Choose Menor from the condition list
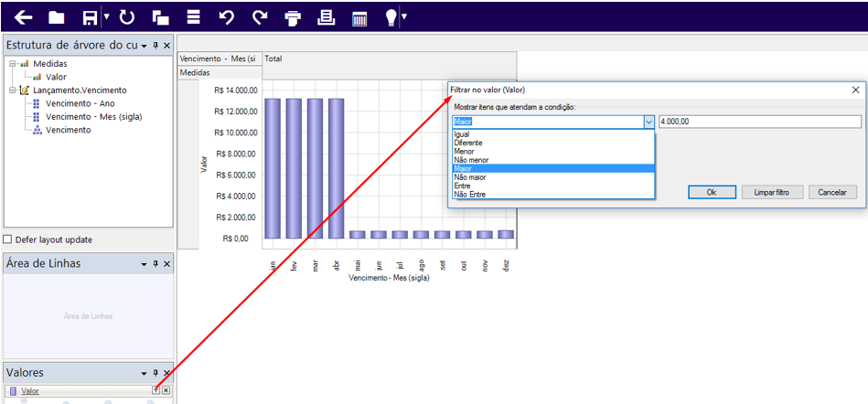The image size is (868, 404). (x=553, y=151)
